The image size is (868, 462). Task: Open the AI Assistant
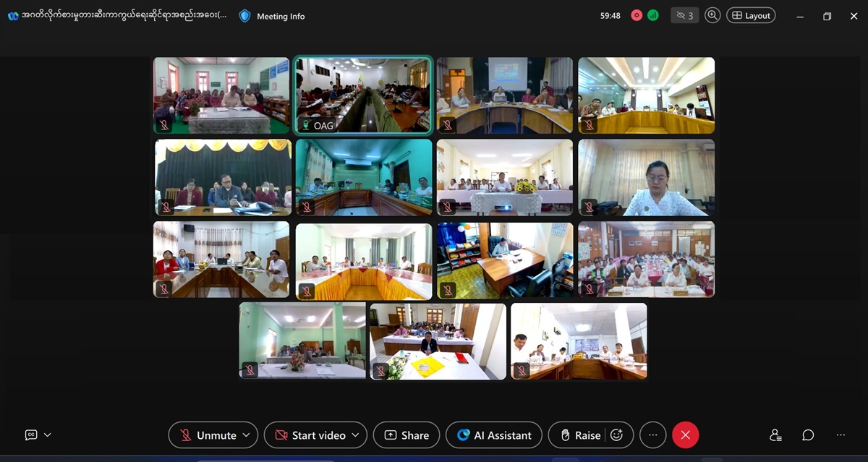coord(494,435)
